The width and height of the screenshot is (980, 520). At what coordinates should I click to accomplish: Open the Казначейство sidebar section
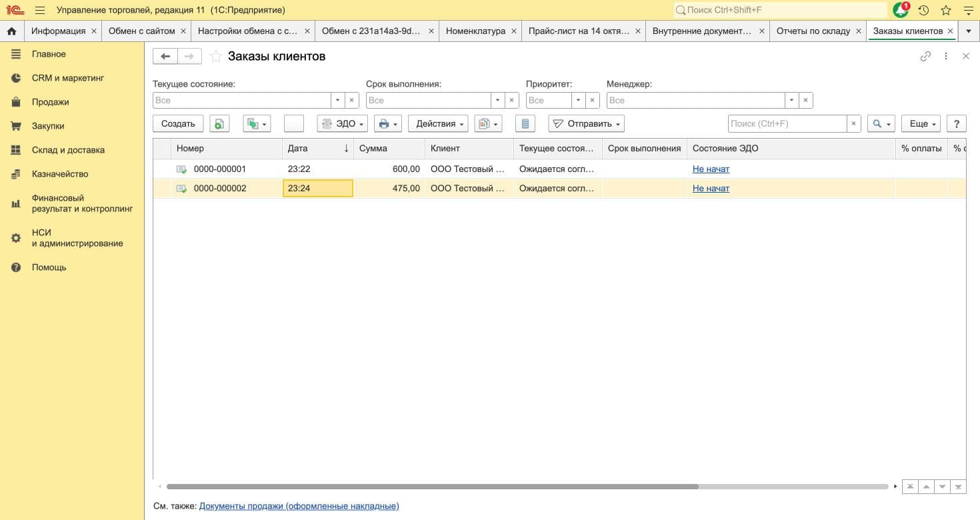60,174
